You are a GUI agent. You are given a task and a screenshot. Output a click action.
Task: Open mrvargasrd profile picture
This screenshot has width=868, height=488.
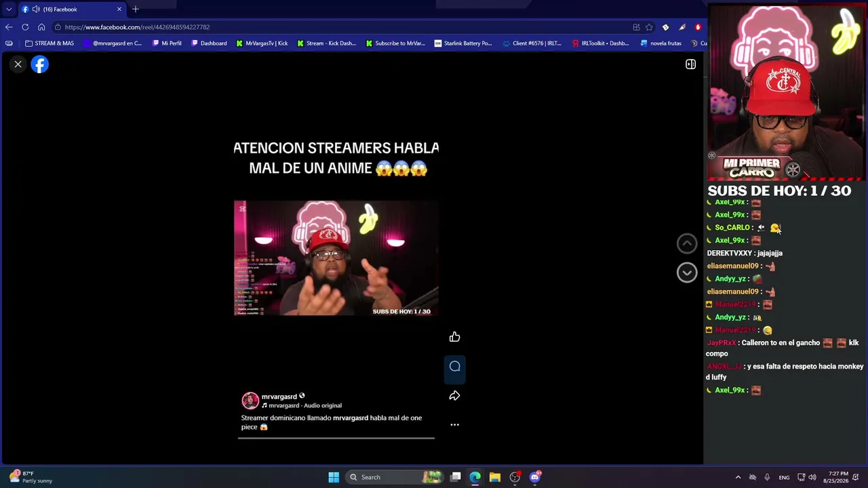[x=250, y=401]
